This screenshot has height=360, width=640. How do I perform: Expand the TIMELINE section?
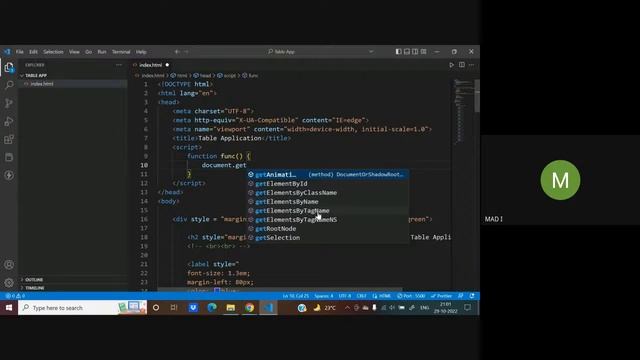point(35,288)
